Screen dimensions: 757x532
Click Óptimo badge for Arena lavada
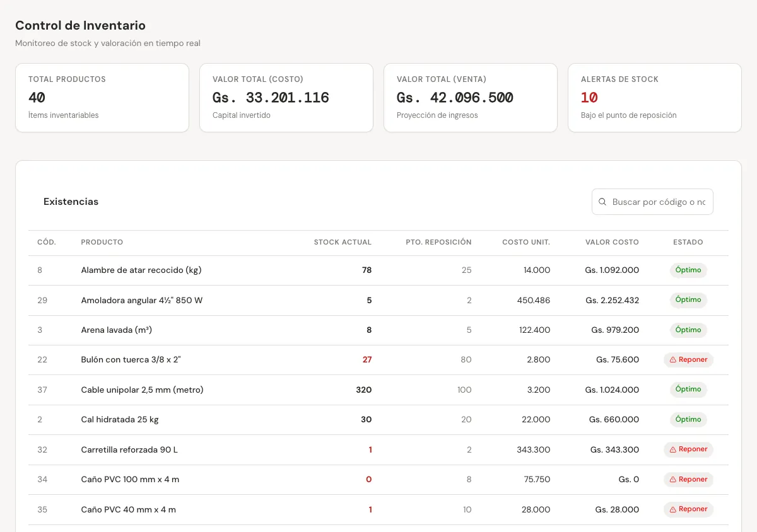(x=688, y=330)
